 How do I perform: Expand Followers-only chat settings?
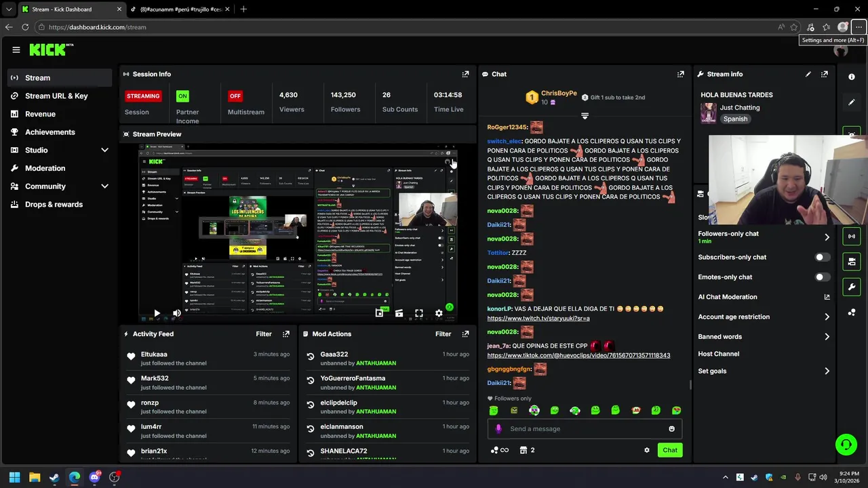[x=827, y=237]
